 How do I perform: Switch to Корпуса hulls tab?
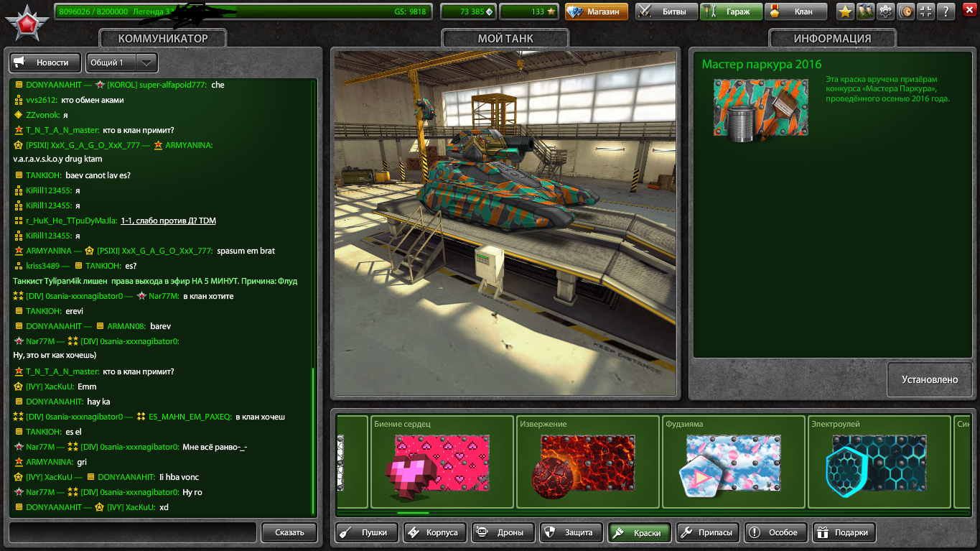[x=434, y=532]
